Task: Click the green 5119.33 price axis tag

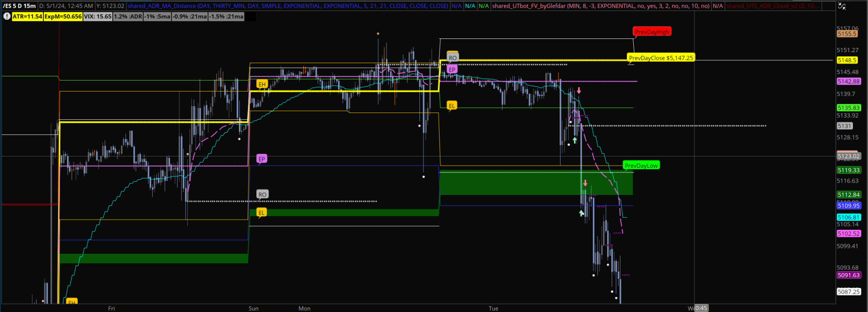Action: click(x=849, y=170)
